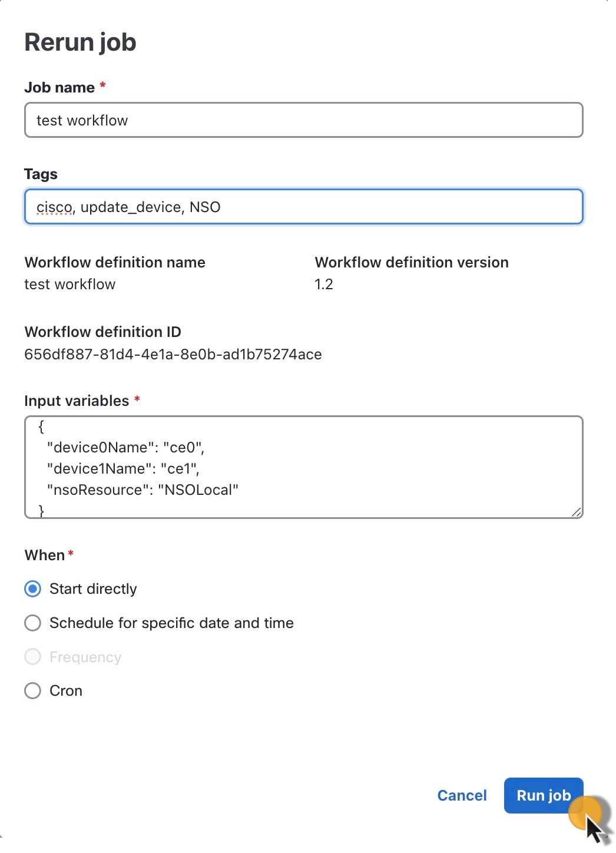This screenshot has height=853, width=616.
Task: Click the Rerun job dialog title
Action: pyautogui.click(x=80, y=41)
